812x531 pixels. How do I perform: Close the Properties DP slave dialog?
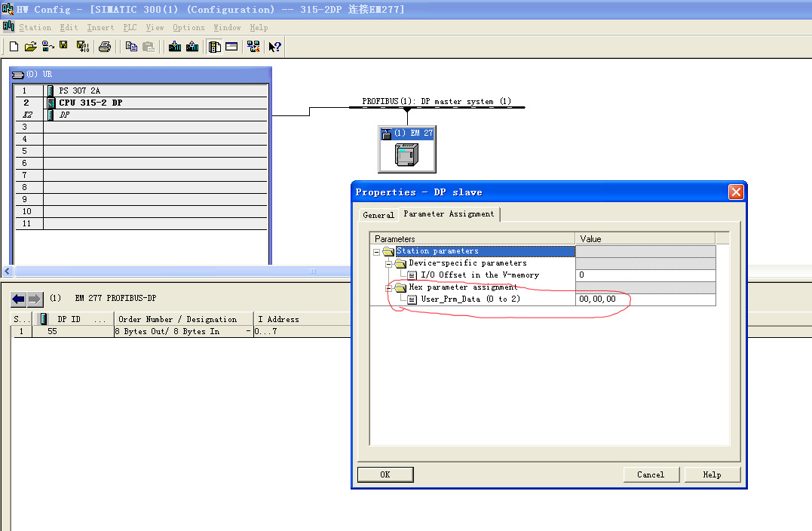[x=736, y=192]
